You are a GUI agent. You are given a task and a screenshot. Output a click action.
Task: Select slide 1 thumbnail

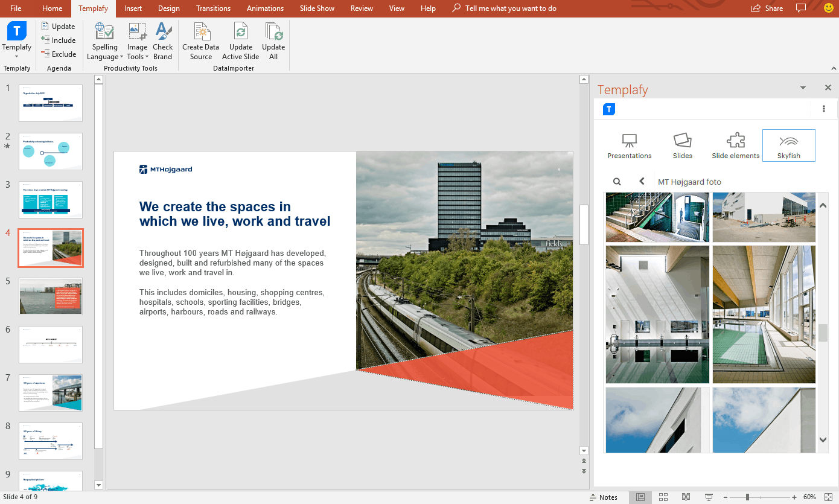click(x=51, y=103)
